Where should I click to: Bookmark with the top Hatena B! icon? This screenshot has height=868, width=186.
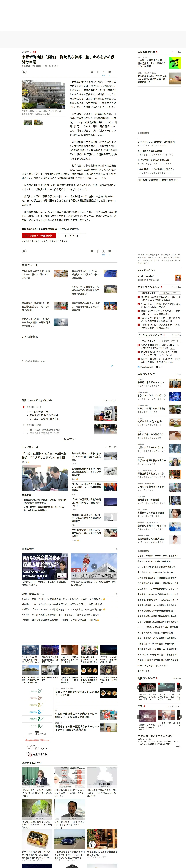pyautogui.click(x=109, y=72)
